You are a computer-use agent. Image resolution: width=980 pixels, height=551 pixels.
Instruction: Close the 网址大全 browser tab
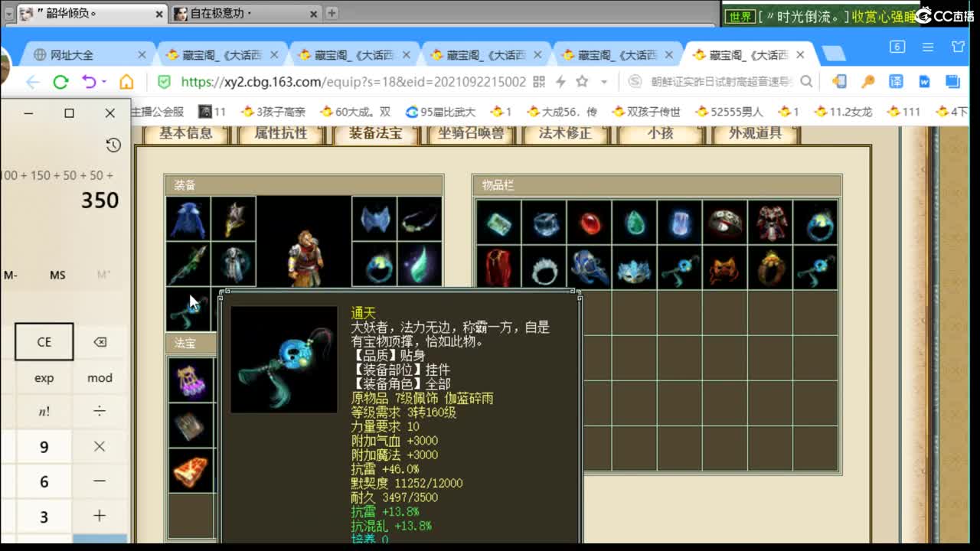tap(142, 54)
